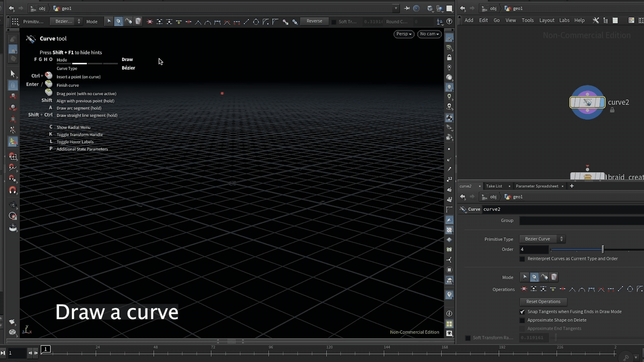Open viewport help question mark icon
The height and width of the screenshot is (362, 644).
click(449, 21)
